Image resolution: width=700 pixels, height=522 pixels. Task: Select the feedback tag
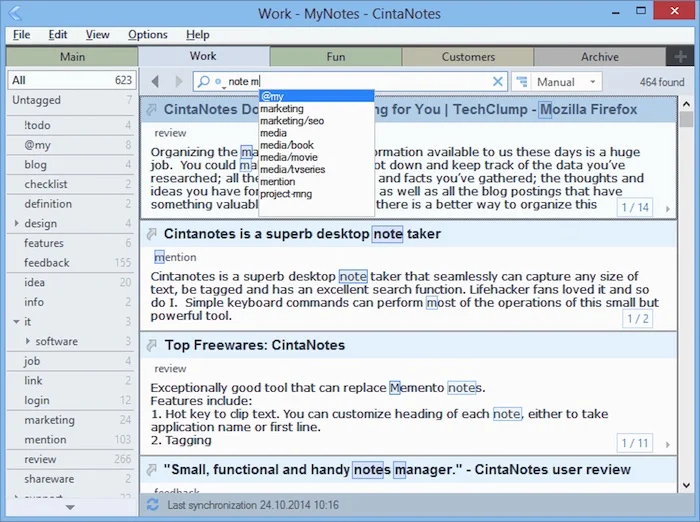coord(72,263)
